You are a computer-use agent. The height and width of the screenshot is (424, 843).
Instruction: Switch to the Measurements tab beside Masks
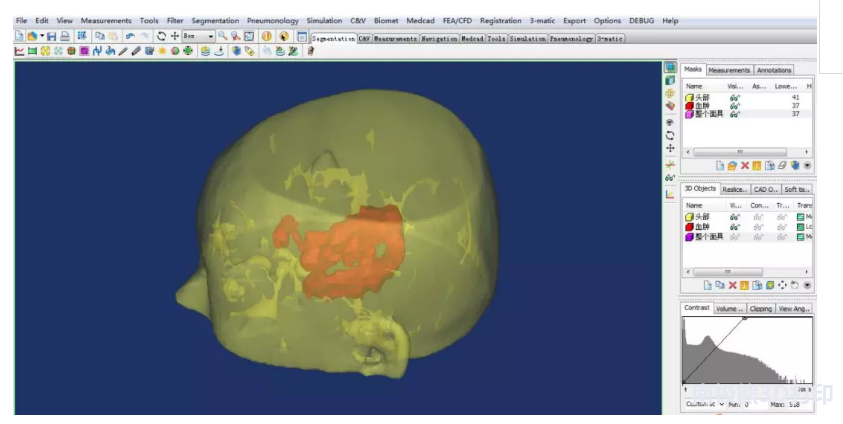point(728,70)
